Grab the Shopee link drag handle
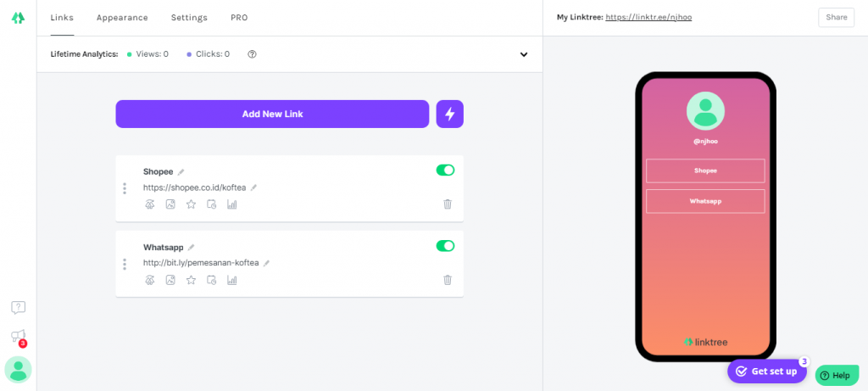 125,188
